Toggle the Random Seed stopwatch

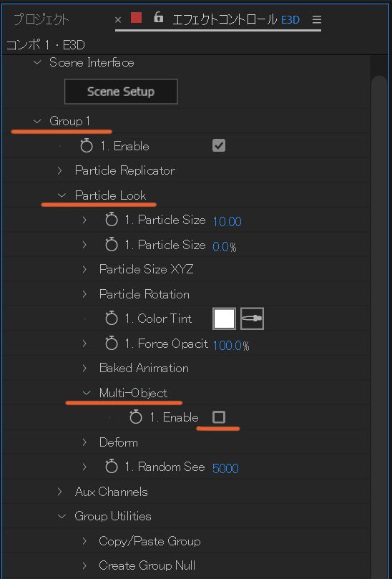(111, 467)
